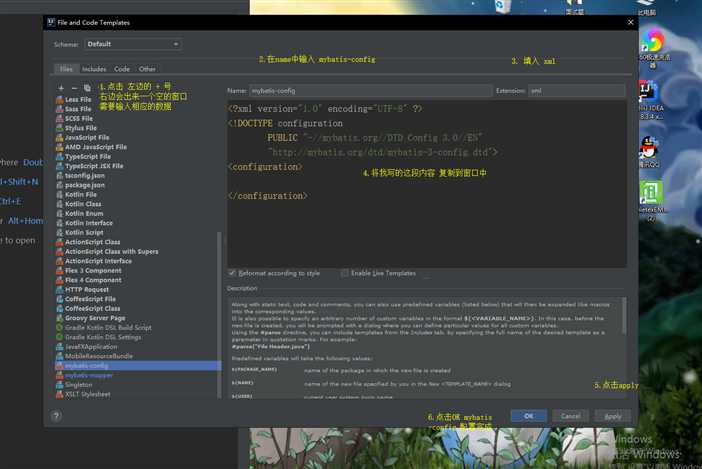Close the File and Code Templates dialog
This screenshot has height=469, width=702.
630,22
